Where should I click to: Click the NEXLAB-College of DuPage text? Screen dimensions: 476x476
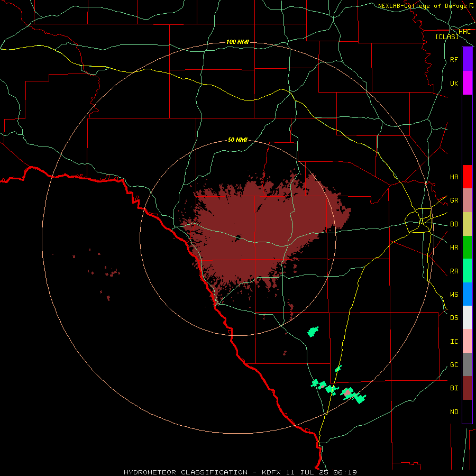(422, 6)
